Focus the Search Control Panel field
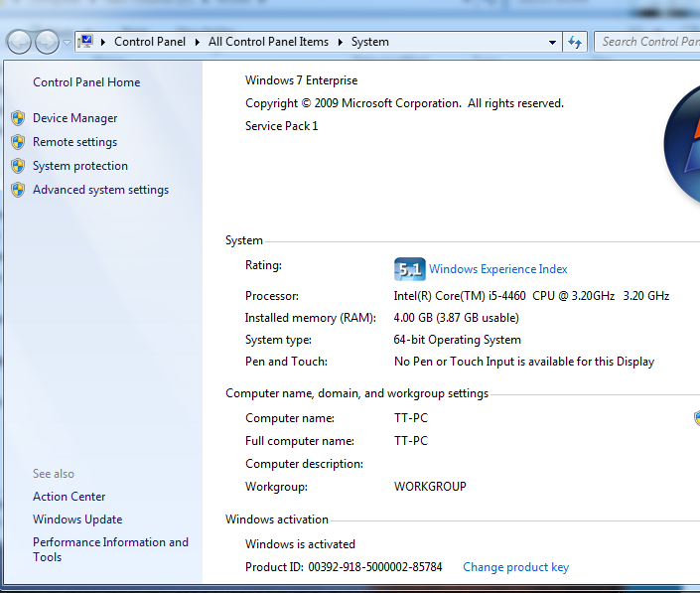This screenshot has width=700, height=593. [647, 42]
